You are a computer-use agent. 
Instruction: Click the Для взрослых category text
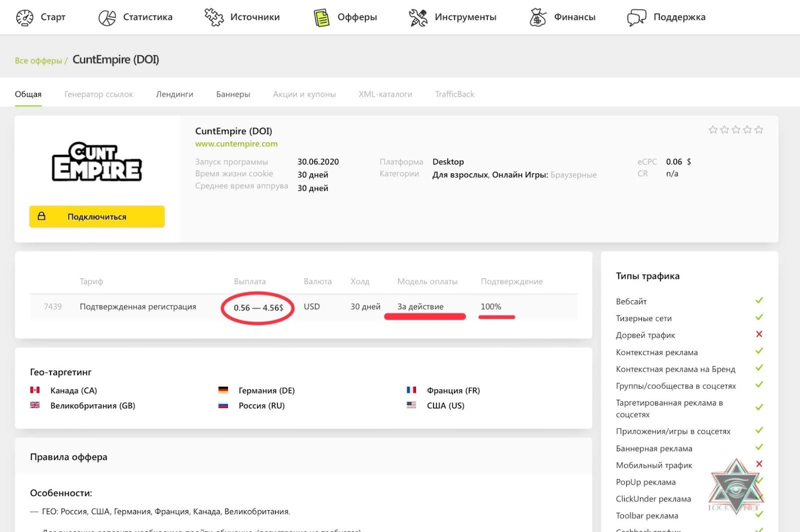pyautogui.click(x=460, y=175)
